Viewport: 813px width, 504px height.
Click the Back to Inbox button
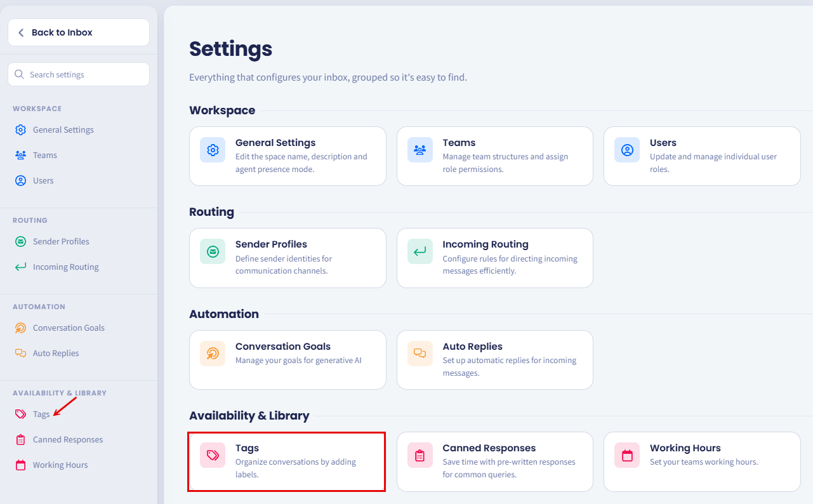(x=79, y=32)
